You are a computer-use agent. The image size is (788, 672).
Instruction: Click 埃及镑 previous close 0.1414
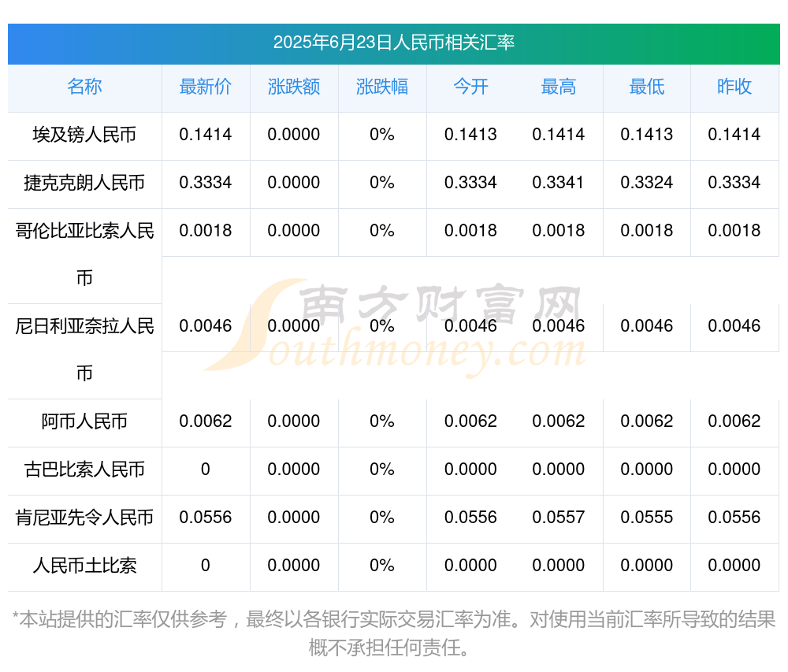pyautogui.click(x=734, y=135)
